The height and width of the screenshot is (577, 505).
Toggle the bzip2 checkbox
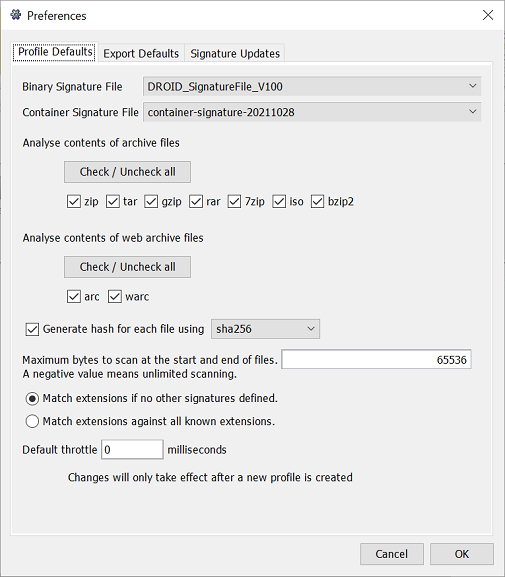[x=317, y=202]
